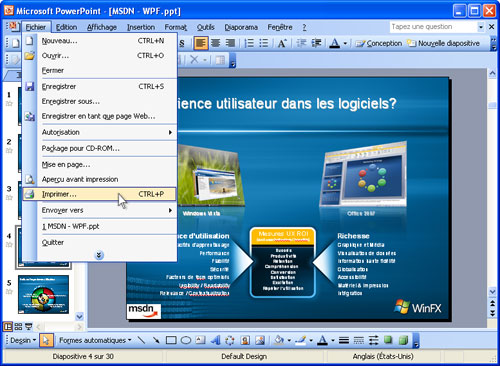Switch to normal view icon

(8, 326)
